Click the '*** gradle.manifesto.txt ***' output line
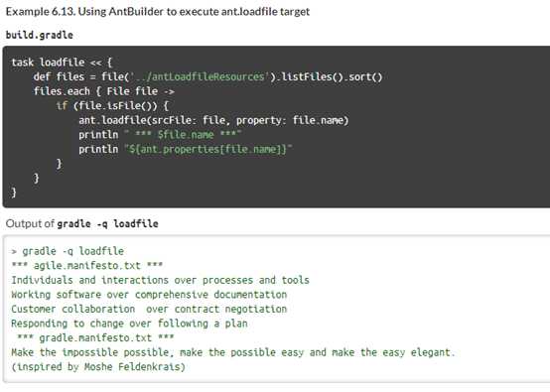 [95, 337]
